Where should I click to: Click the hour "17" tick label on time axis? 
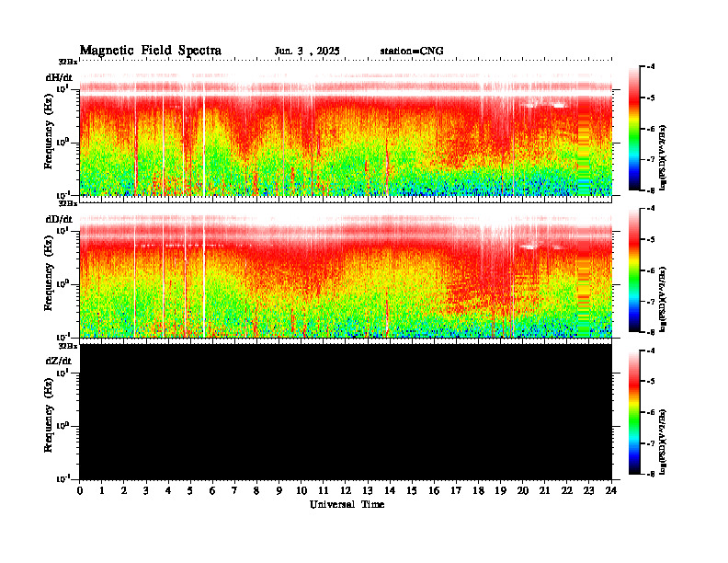click(x=457, y=490)
